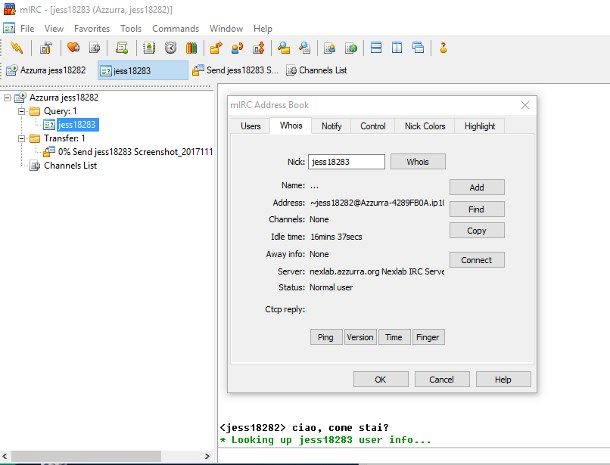Switch to Azzurra jess18282 switchbar button

(x=47, y=70)
